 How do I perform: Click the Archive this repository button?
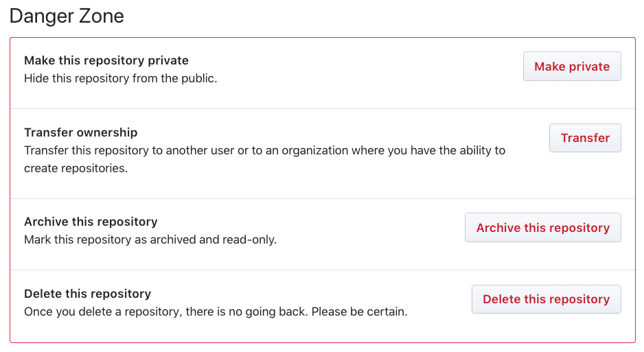tap(542, 228)
